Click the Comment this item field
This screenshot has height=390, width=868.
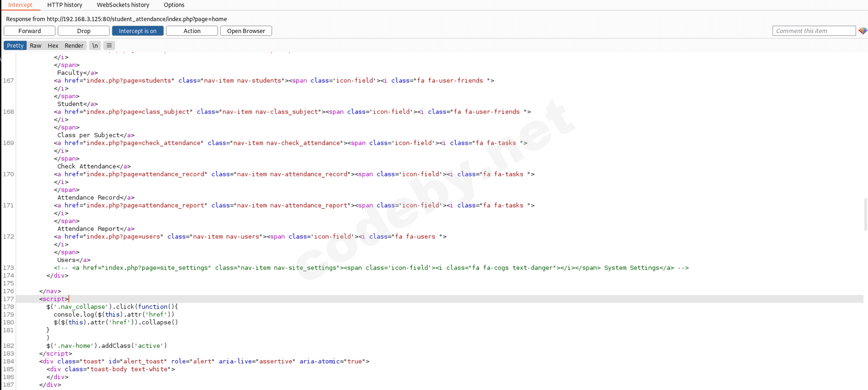pos(814,31)
